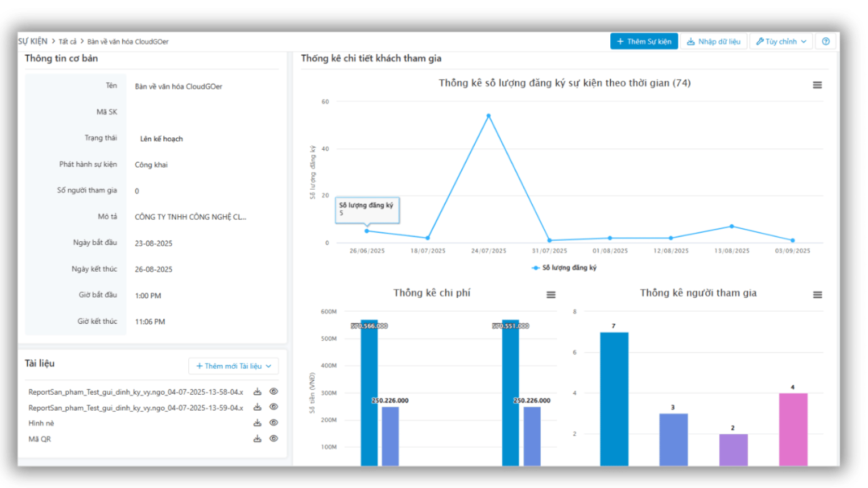Expand the Thêm mới Tài liệu dropdown
This screenshot has width=868, height=488.
(x=233, y=366)
